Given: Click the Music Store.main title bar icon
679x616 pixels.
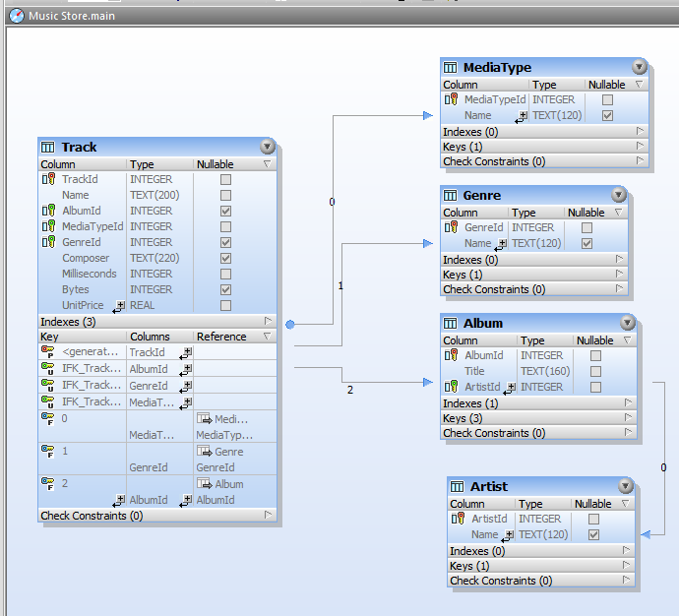Looking at the screenshot, I should point(17,16).
